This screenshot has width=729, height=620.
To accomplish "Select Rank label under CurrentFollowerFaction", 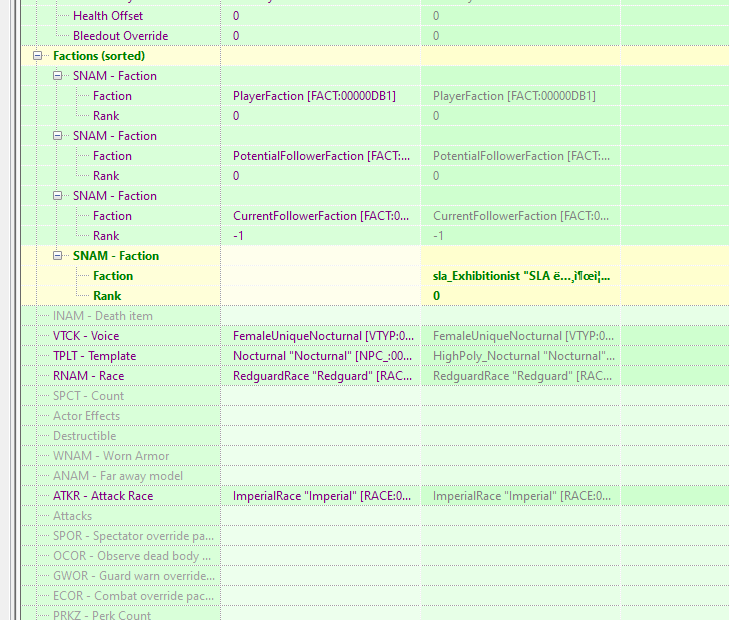I will (106, 236).
